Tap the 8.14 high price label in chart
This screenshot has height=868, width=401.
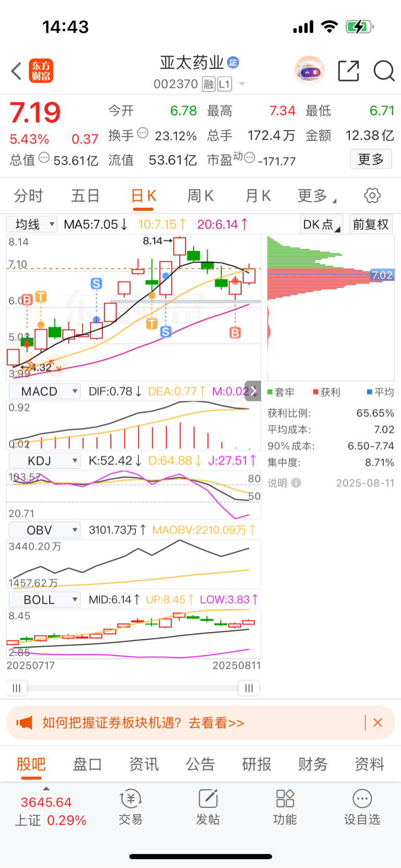(153, 241)
